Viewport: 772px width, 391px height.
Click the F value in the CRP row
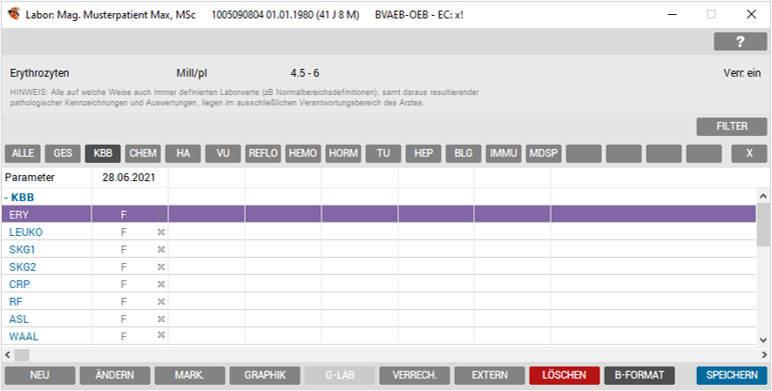124,284
